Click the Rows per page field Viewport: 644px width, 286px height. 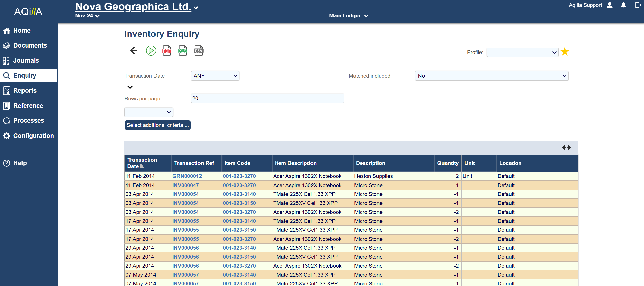point(267,98)
